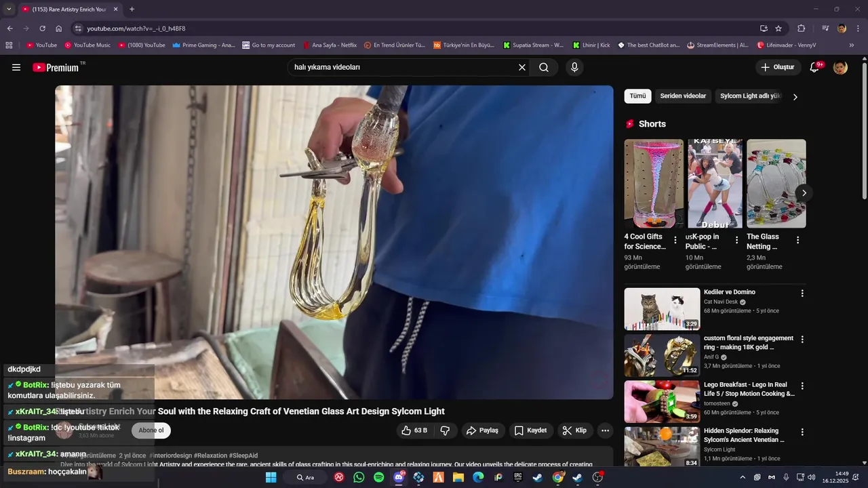This screenshot has width=868, height=488.
Task: Open the K-pop in Public short thumbnail
Action: [x=715, y=184]
